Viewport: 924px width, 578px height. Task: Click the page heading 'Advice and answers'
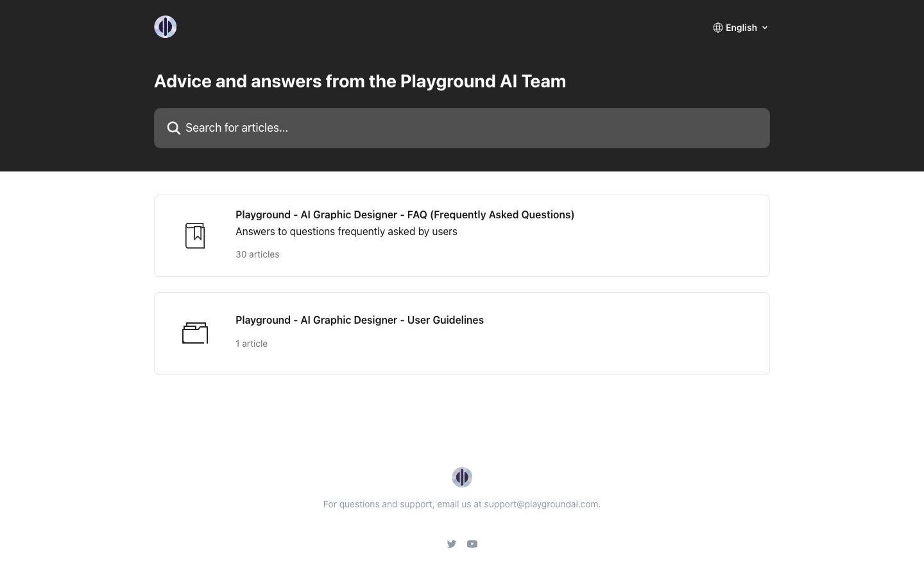pyautogui.click(x=360, y=81)
